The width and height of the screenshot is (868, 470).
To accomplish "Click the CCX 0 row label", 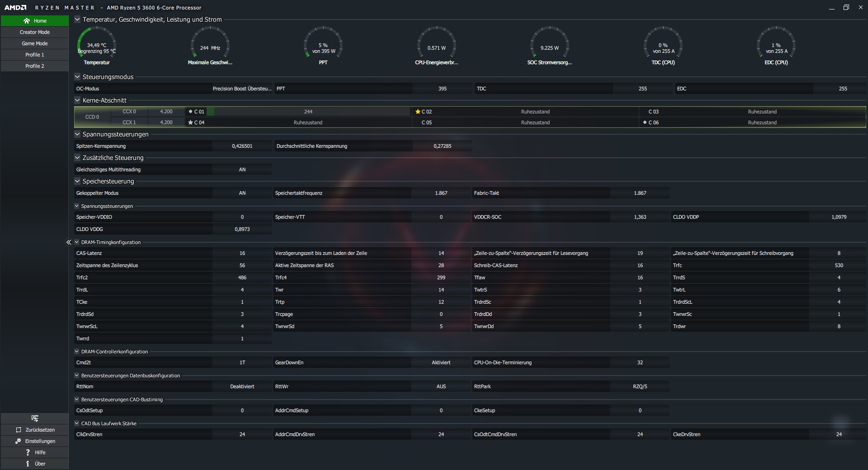I will (129, 112).
